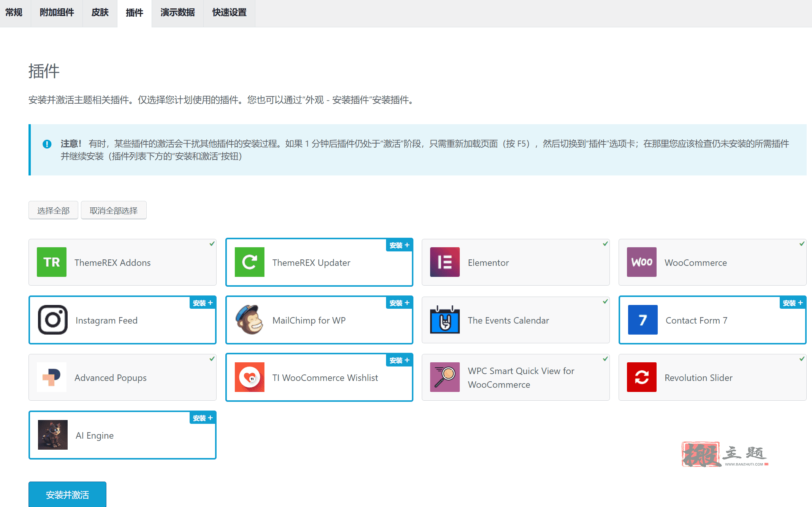The height and width of the screenshot is (507, 812).
Task: Click the Events Calendar icon
Action: tap(445, 320)
